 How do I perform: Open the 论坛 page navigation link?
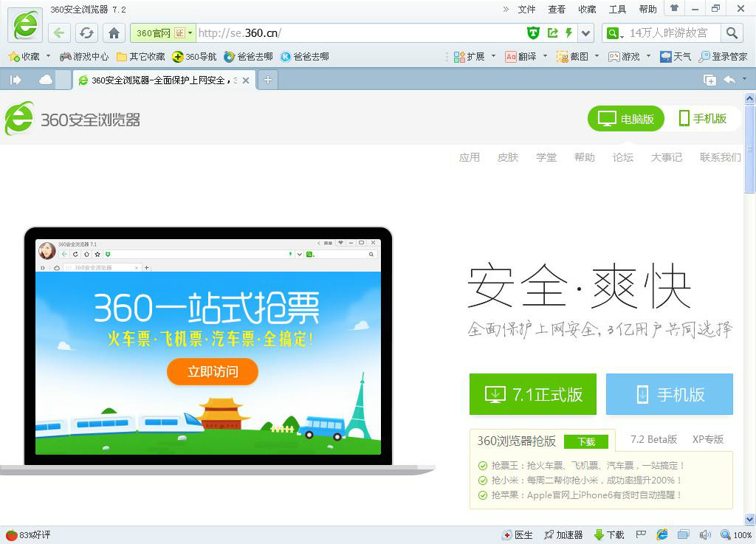[622, 157]
